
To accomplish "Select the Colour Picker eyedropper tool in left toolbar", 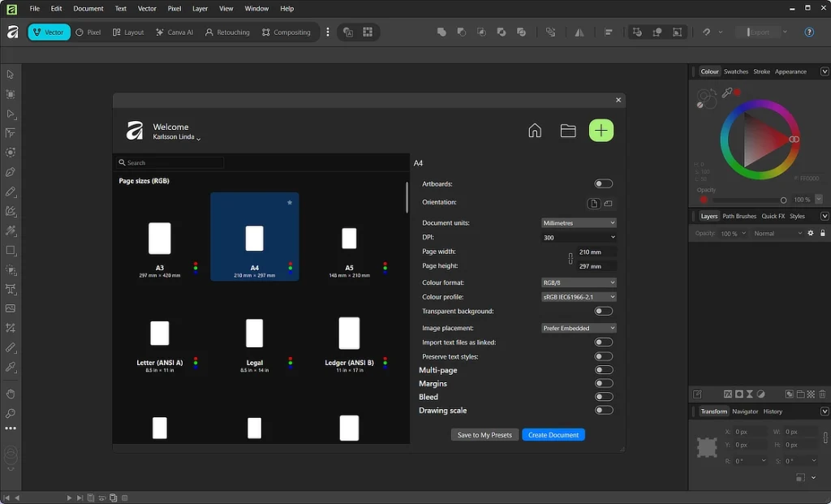I will pyautogui.click(x=10, y=368).
